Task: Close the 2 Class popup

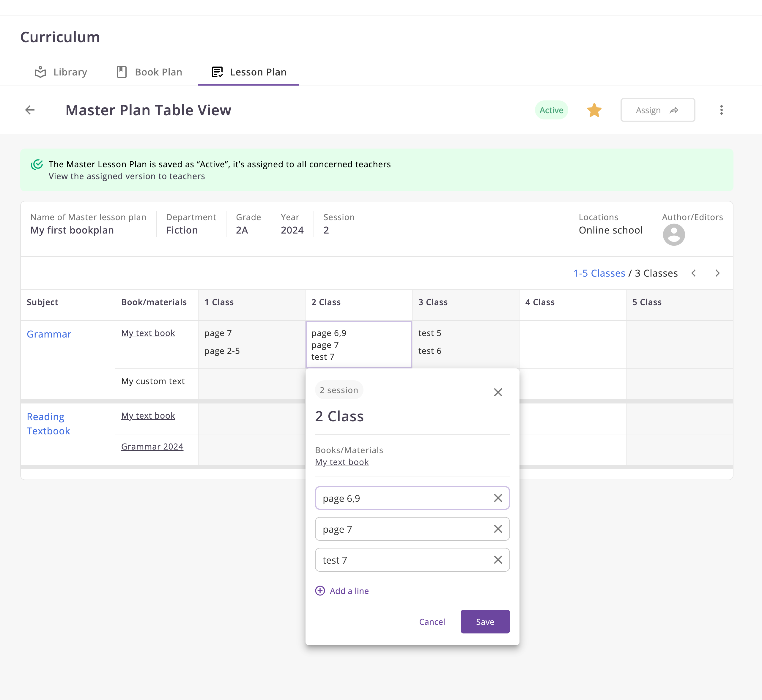Action: 497,392
